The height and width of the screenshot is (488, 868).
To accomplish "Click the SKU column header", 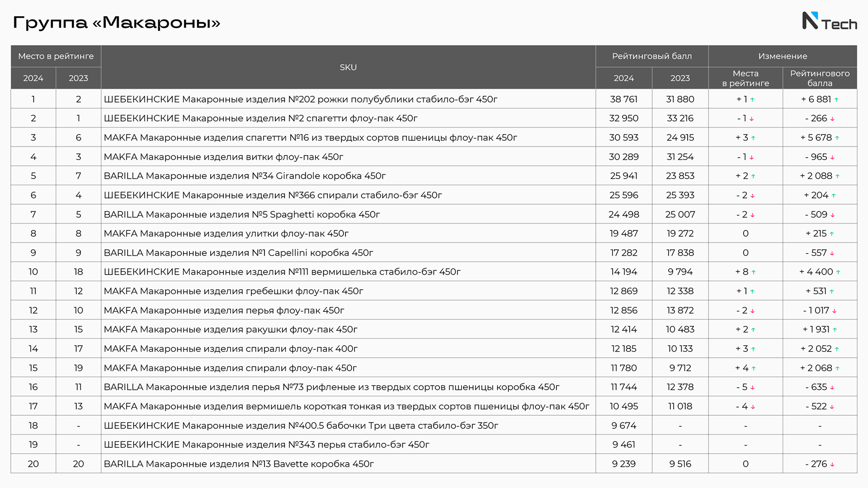I will (348, 67).
